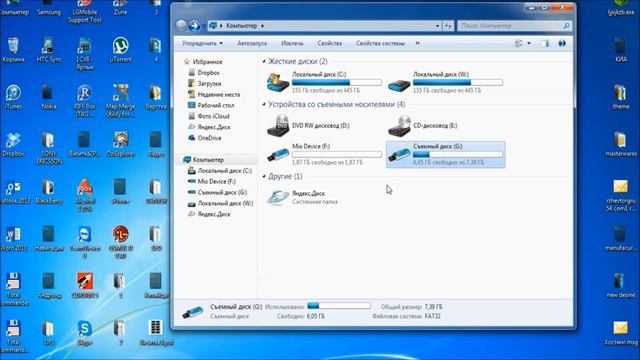This screenshot has width=640, height=360.
Task: Show more toolbar commands chevron
Action: (418, 43)
